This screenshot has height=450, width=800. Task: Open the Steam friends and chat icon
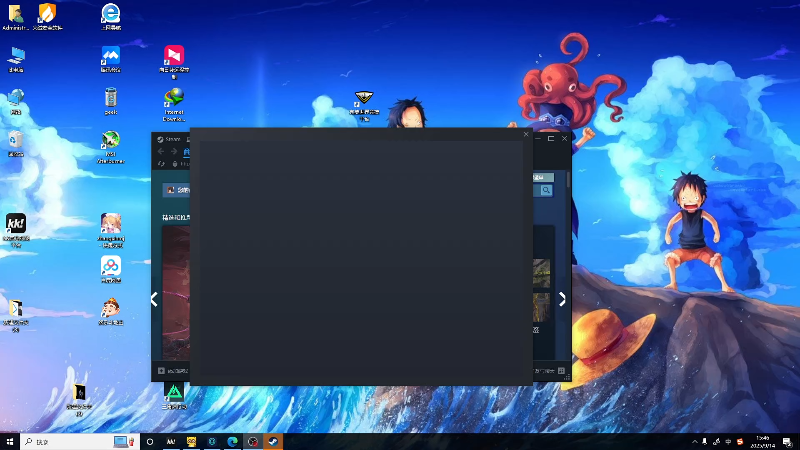coord(561,371)
